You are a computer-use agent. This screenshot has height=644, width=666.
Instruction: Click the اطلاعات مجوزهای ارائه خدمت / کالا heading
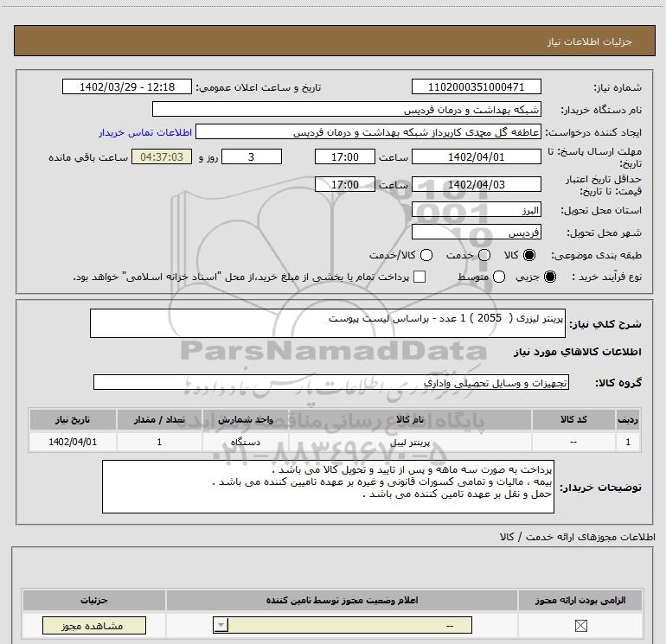577,537
